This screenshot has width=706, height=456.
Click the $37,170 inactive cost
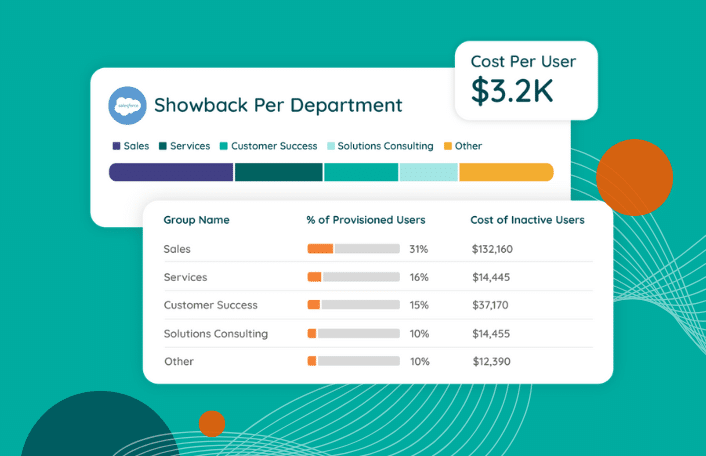tap(490, 305)
